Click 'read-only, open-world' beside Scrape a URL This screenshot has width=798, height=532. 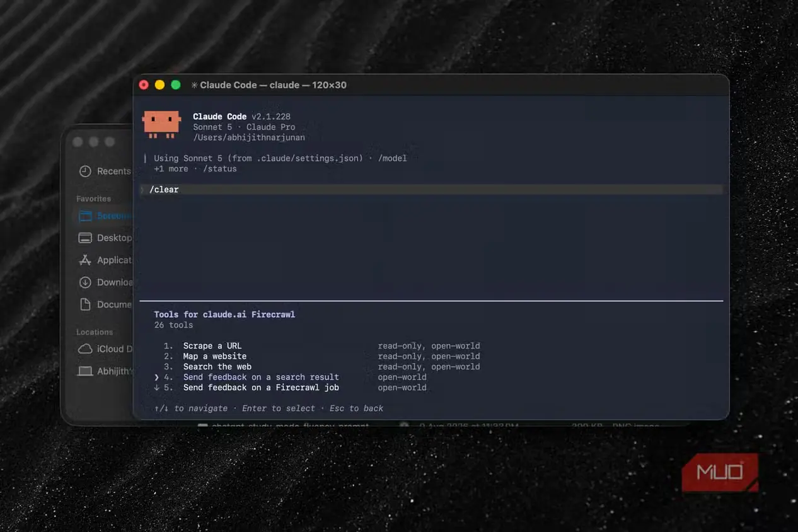click(429, 345)
